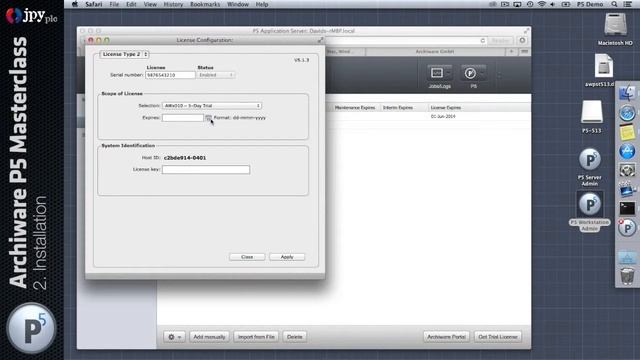Screen dimensions: 640x360
Task: Add a new Safari tab with plus button
Action: click(511, 51)
